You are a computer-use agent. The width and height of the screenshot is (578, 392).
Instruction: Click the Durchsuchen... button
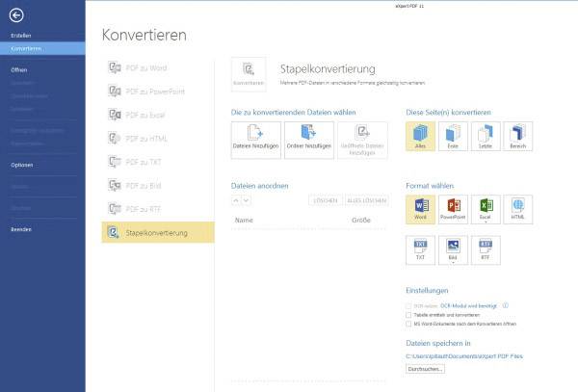pyautogui.click(x=425, y=369)
